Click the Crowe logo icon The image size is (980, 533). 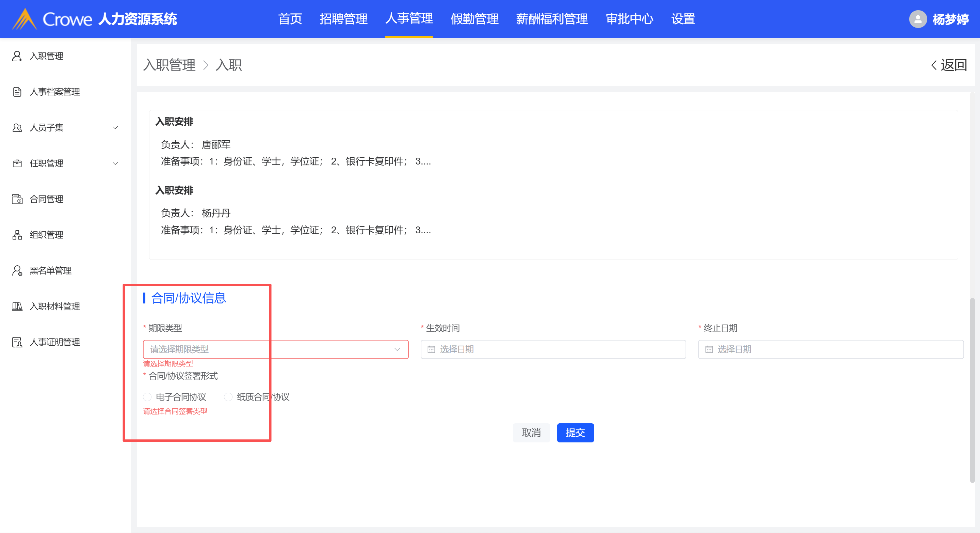pyautogui.click(x=25, y=19)
